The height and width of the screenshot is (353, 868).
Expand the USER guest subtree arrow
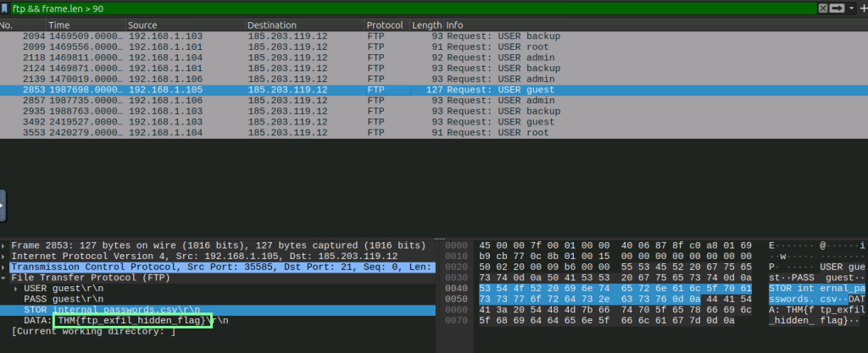[15, 289]
